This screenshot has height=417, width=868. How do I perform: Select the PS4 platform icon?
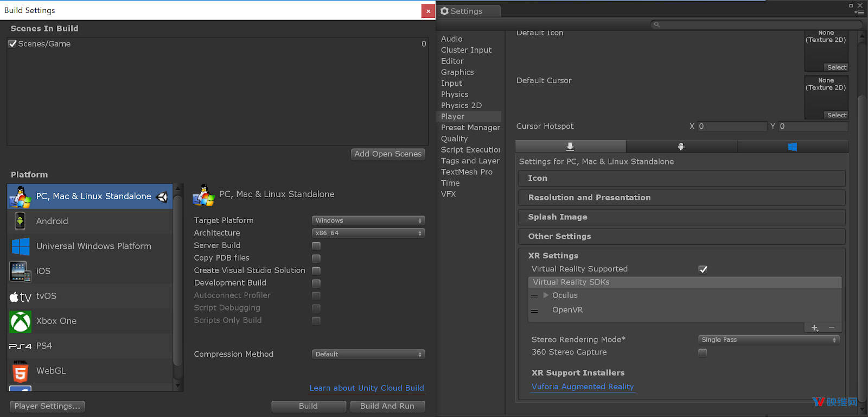(20, 346)
